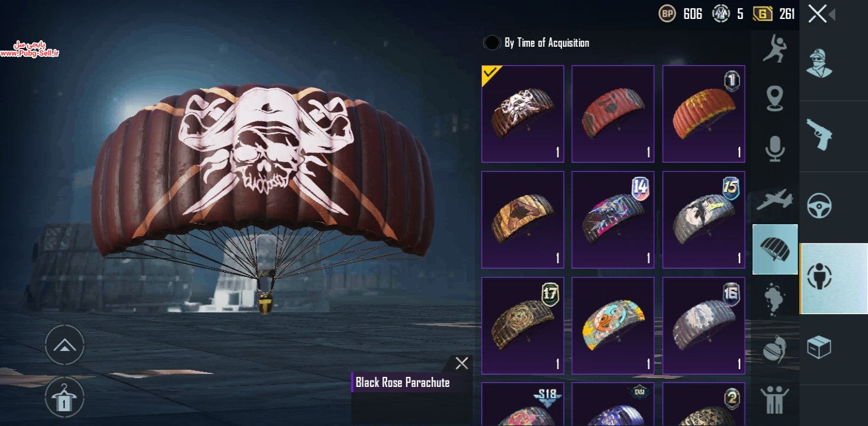Open the smoke trail category icon
The width and height of the screenshot is (868, 426).
[x=775, y=299]
